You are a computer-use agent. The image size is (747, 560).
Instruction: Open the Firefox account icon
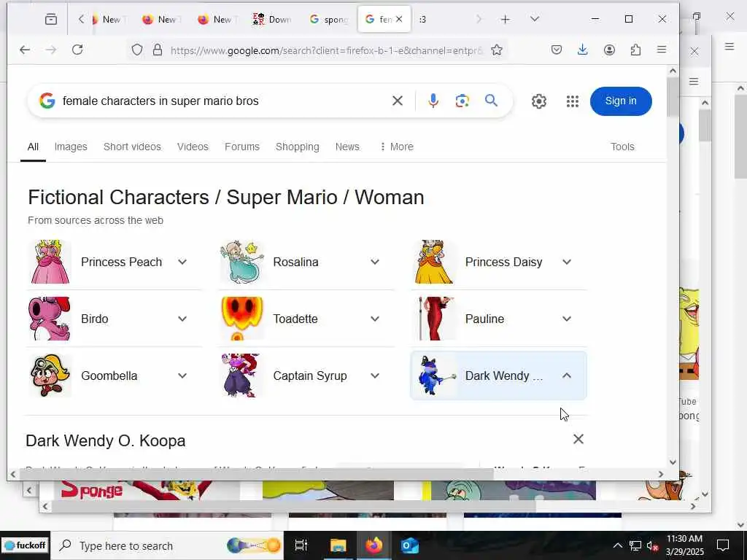[609, 50]
